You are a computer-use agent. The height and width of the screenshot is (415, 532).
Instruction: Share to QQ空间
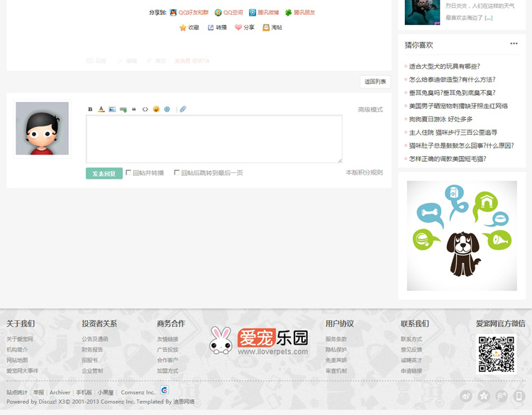coord(228,13)
